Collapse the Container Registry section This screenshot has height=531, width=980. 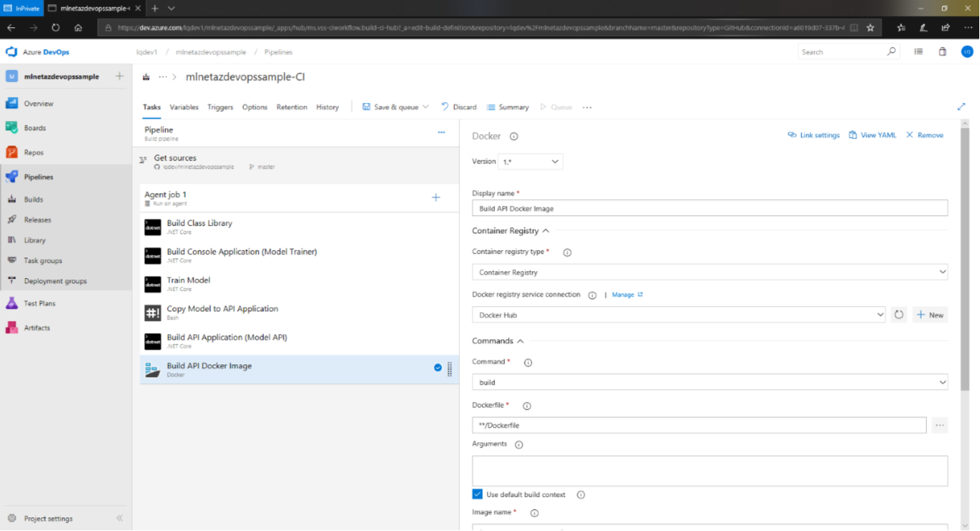click(x=546, y=231)
